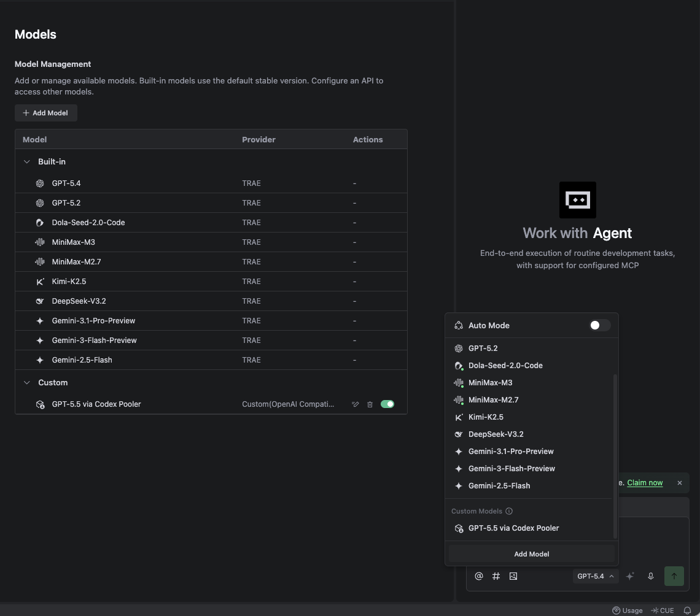
Task: Click the sparkle prompt-enhance icon
Action: click(x=630, y=576)
